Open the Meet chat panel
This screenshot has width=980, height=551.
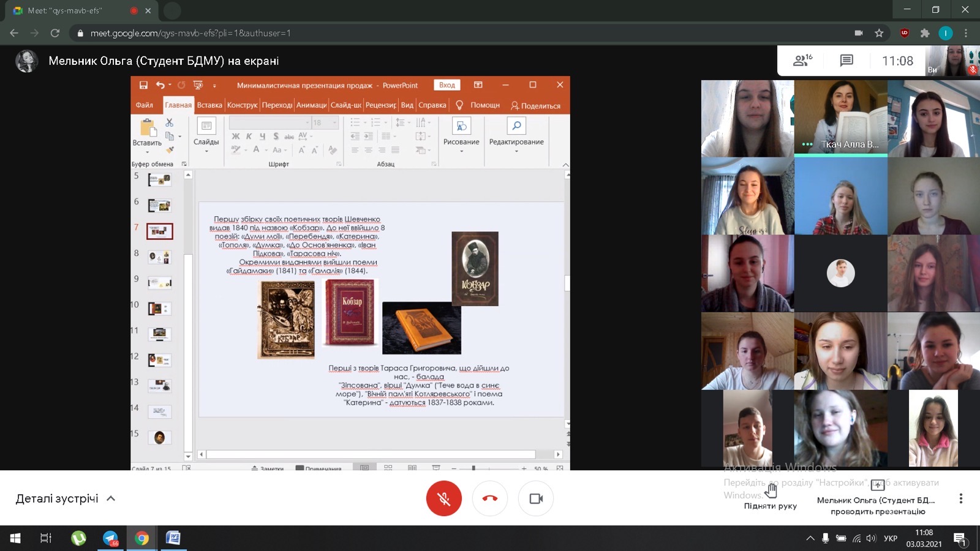tap(846, 60)
